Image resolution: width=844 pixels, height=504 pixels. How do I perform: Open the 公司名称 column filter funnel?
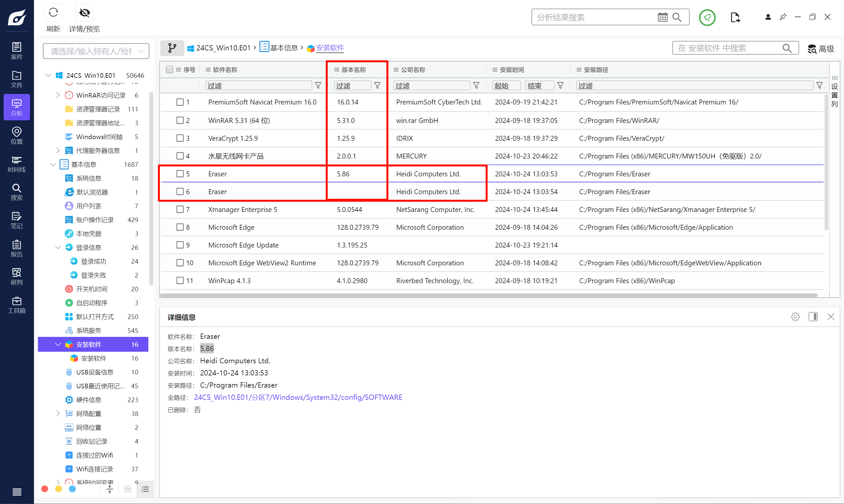(476, 86)
